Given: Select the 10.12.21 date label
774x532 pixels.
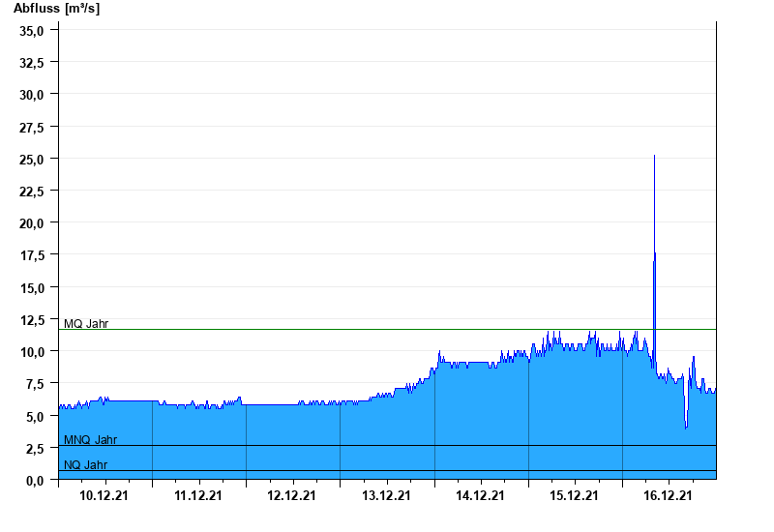Looking at the screenshot, I should (104, 495).
